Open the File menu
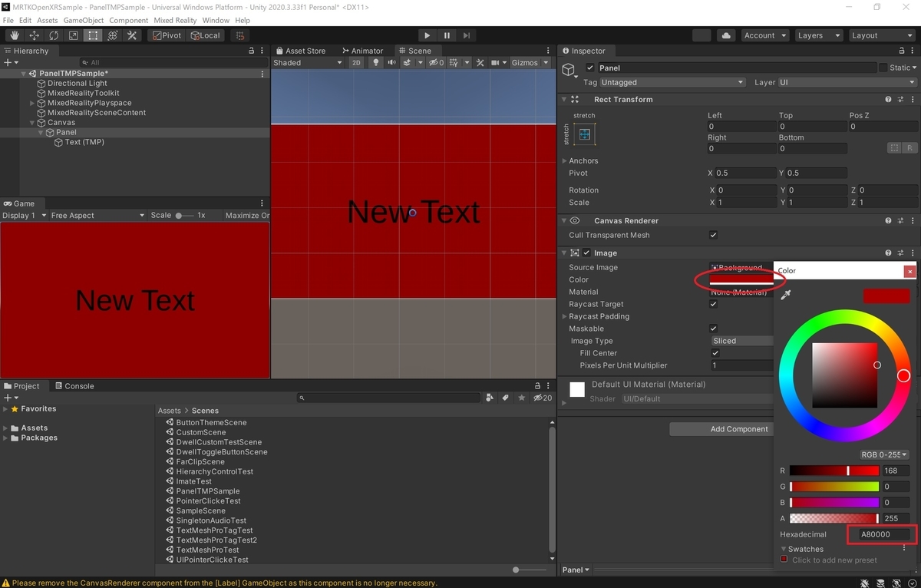 8,20
